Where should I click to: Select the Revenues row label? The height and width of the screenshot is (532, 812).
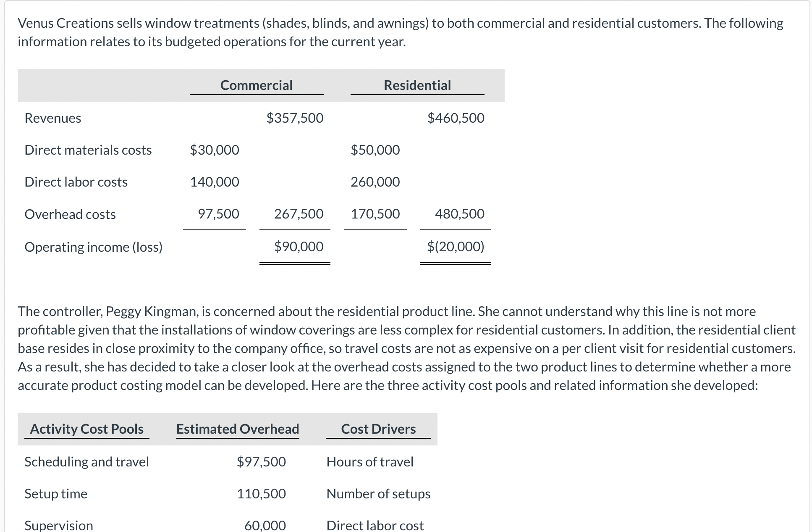click(53, 118)
